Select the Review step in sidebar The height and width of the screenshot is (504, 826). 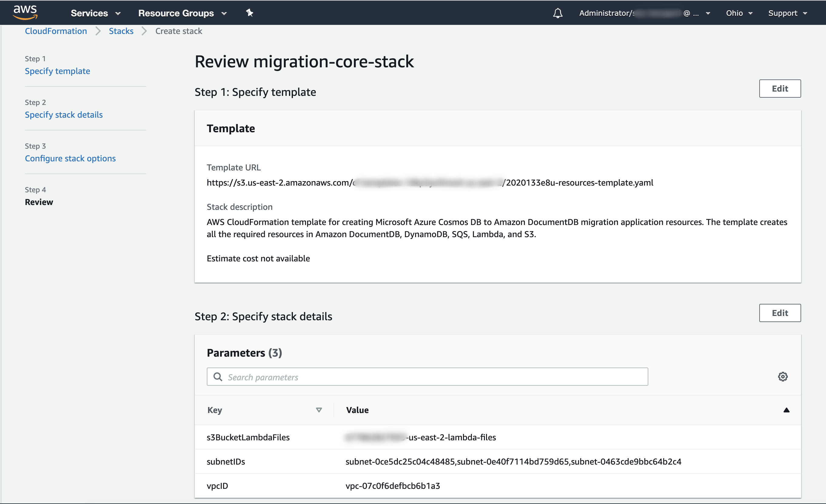(39, 202)
